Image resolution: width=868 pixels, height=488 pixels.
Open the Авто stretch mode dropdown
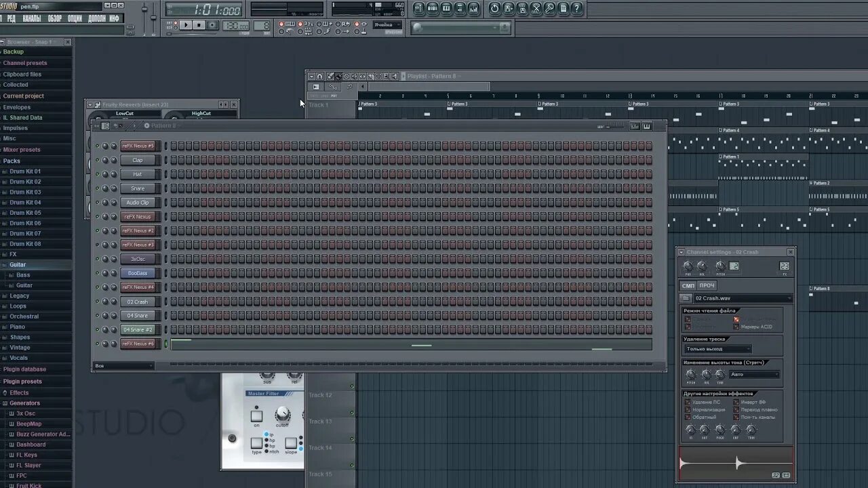754,374
